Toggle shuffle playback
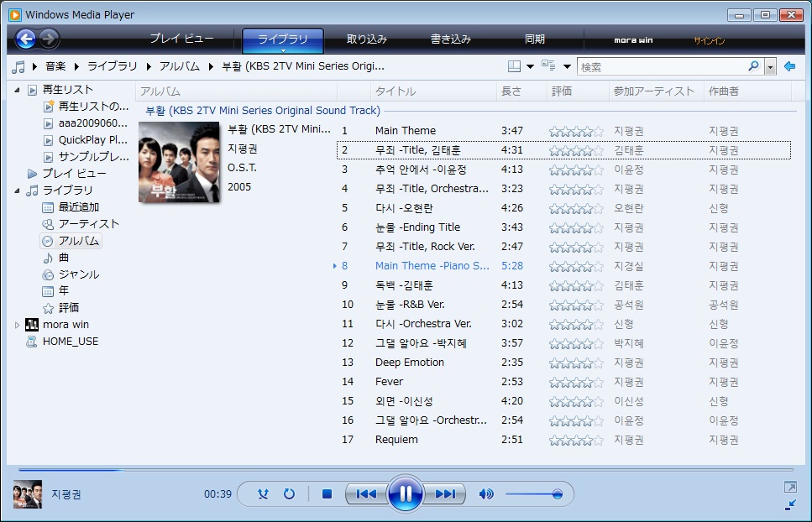 pos(263,494)
